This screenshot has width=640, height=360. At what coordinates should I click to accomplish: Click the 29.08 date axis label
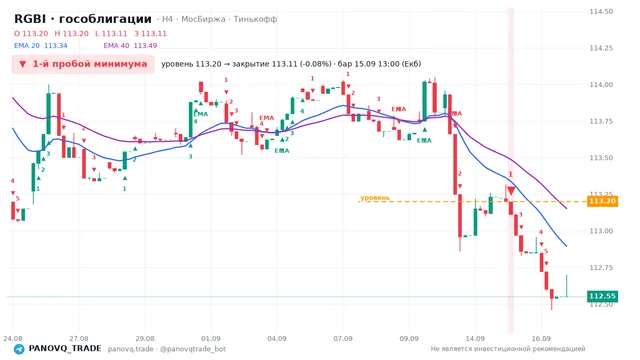145,338
